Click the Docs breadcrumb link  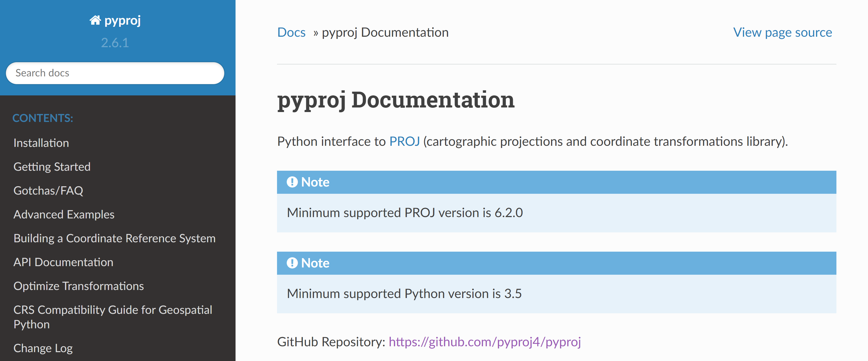pyautogui.click(x=291, y=32)
